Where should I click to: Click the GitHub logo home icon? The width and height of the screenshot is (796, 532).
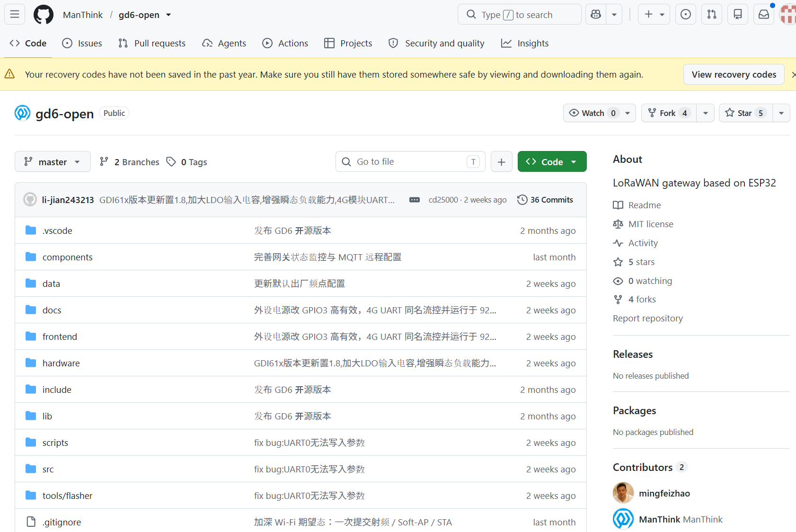(x=44, y=15)
